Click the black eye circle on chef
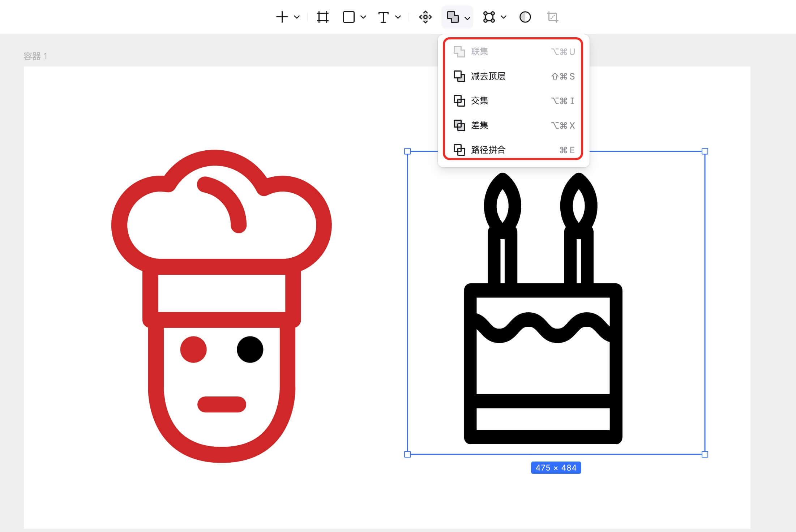 point(250,349)
